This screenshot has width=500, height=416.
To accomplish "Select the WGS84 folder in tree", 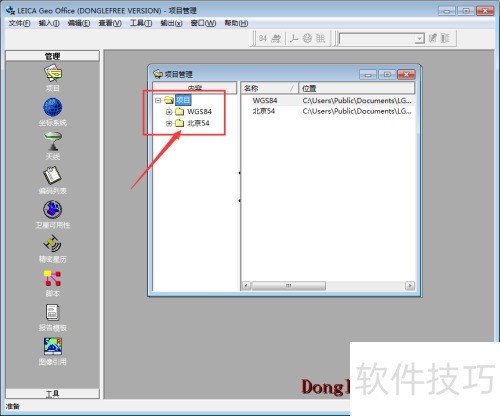I will click(x=199, y=112).
